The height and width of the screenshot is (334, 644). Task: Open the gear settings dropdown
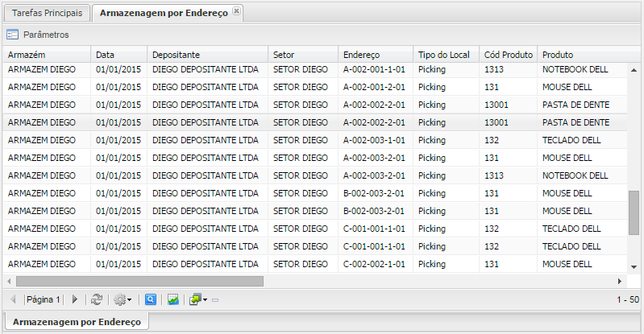[123, 299]
